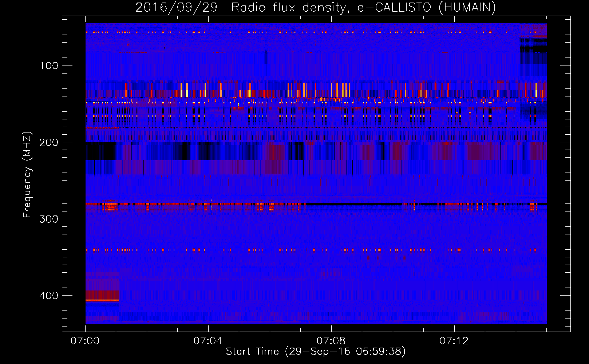This screenshot has width=589, height=364.
Task: Click the plot title with the 2016/09/29 date
Action: [315, 8]
